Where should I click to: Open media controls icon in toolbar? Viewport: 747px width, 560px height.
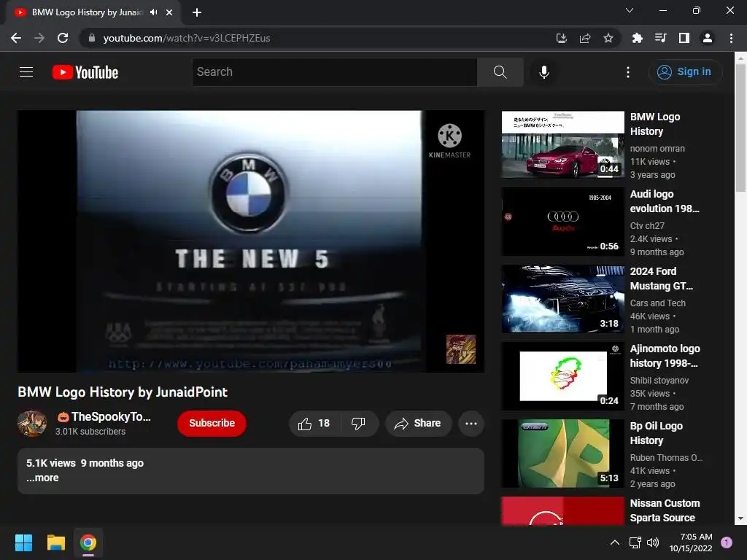(660, 38)
